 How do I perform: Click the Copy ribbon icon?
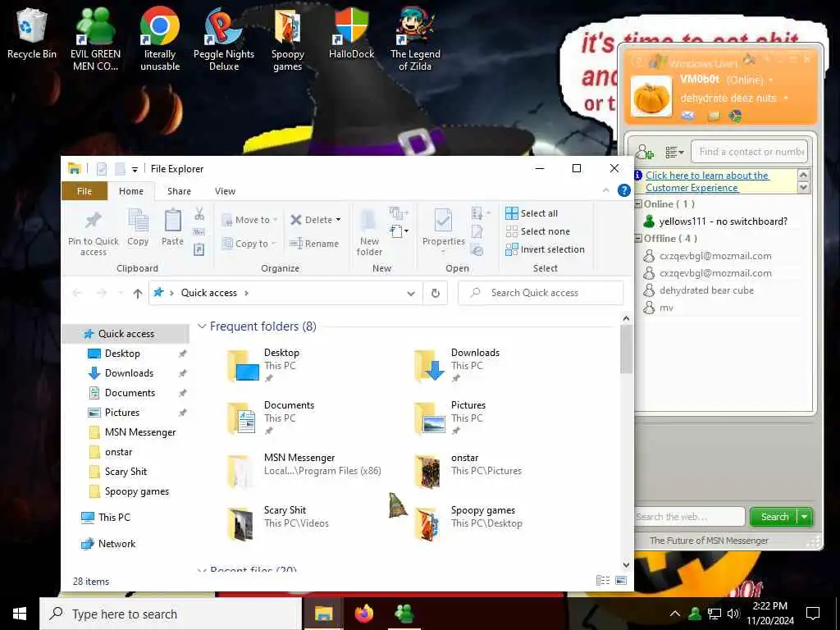tap(138, 227)
